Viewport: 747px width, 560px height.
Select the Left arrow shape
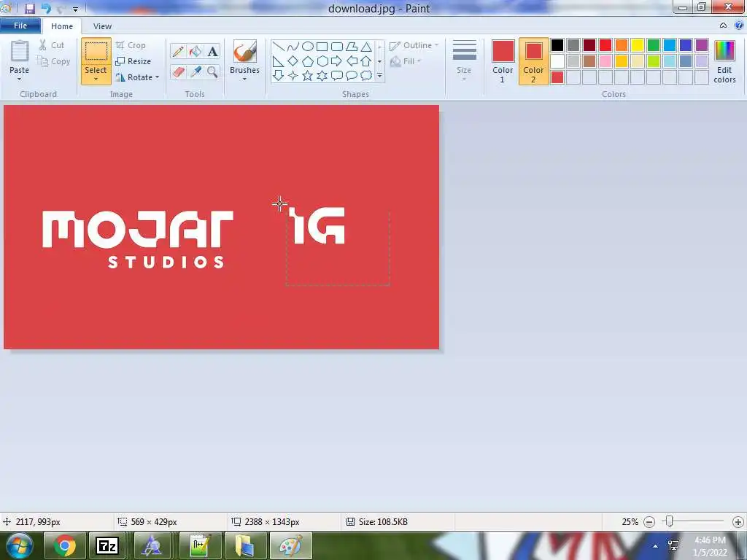(352, 61)
